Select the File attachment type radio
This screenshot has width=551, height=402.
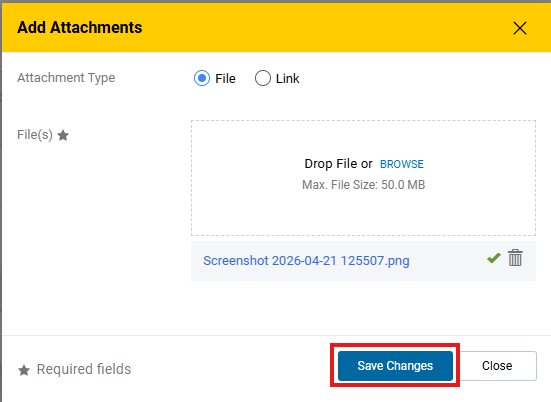tap(202, 78)
